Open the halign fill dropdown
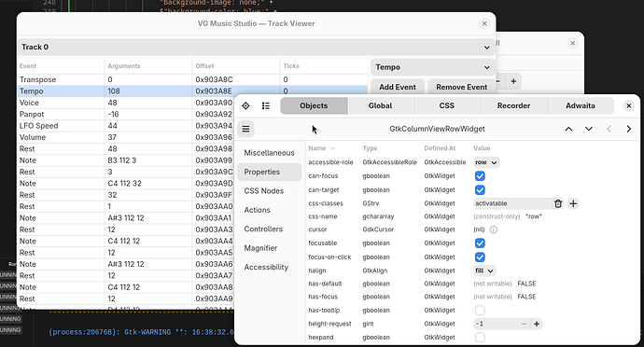The width and height of the screenshot is (644, 347). 484,271
